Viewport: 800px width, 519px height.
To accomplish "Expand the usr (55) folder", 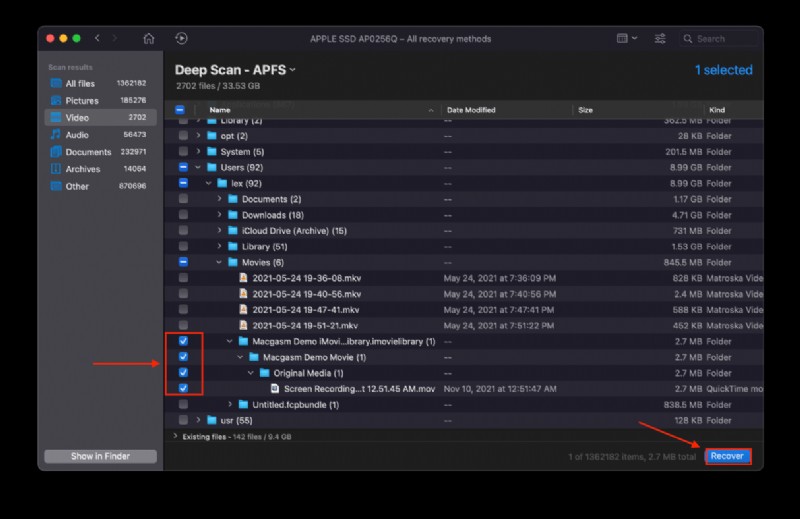I will click(198, 421).
